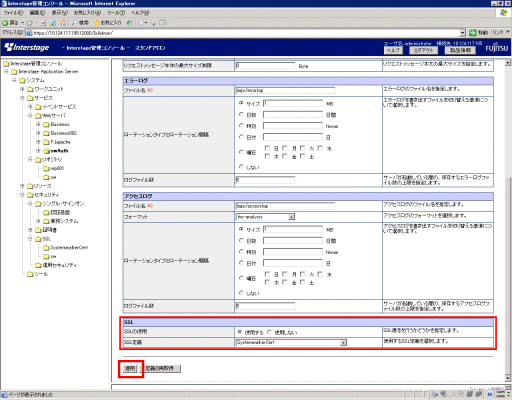Select access log rotation 時刻 radio
The width and height of the screenshot is (512, 400).
coord(241,252)
